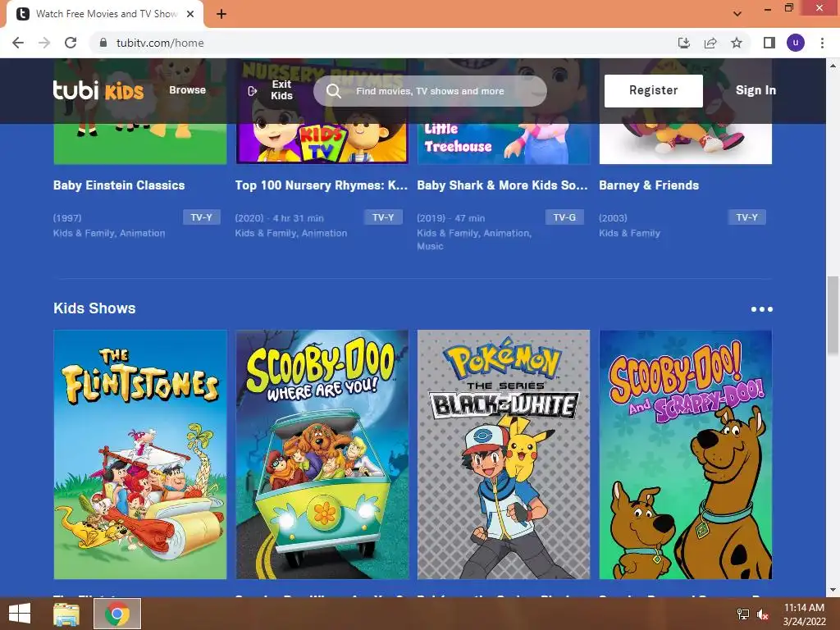840x630 pixels.
Task: Click the taskbar clock
Action: 804,614
